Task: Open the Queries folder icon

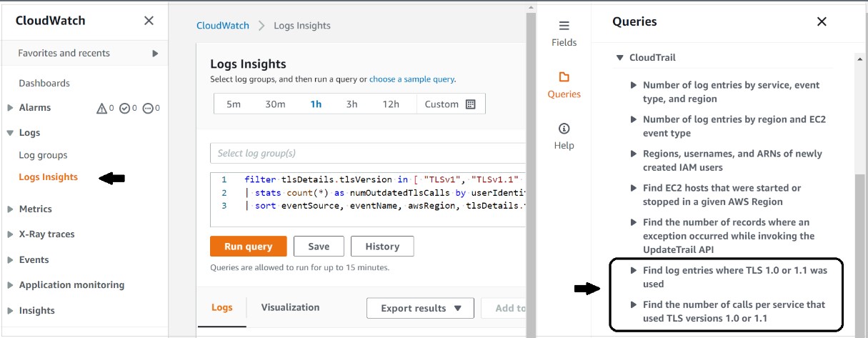Action: [564, 78]
